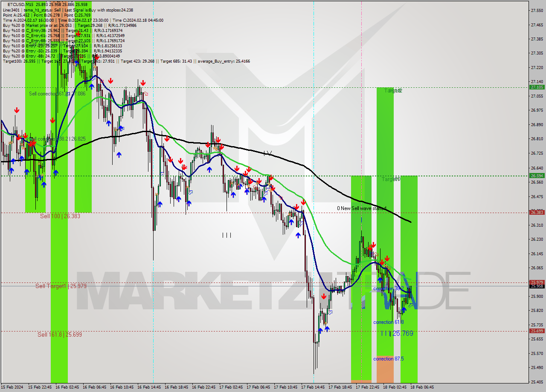This screenshot has width=546, height=392.
Task: Click the 26.230 price axis label
Action: 537,239
